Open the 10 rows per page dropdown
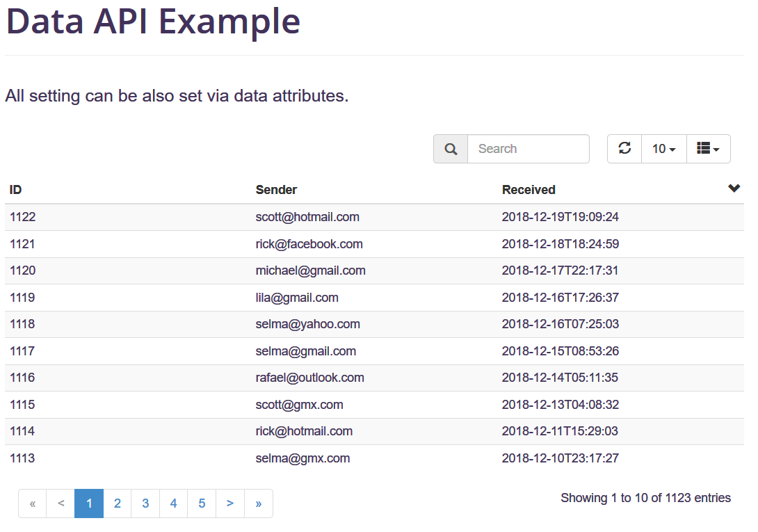 (663, 149)
